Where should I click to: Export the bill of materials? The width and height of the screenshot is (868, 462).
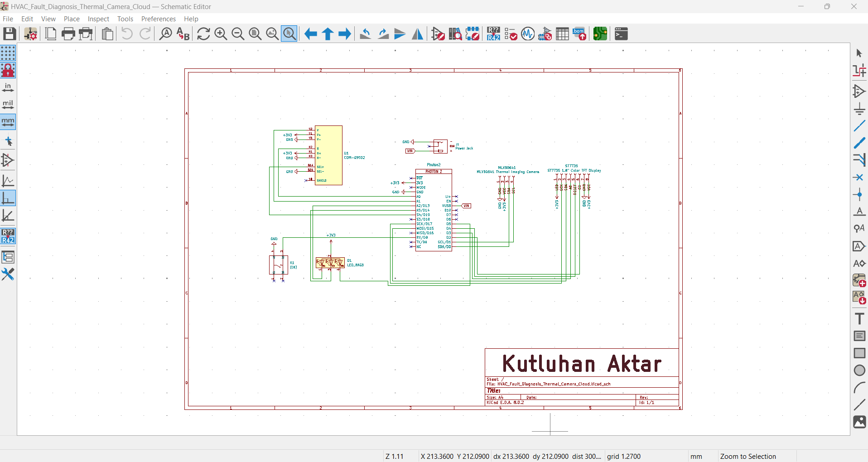pos(579,34)
